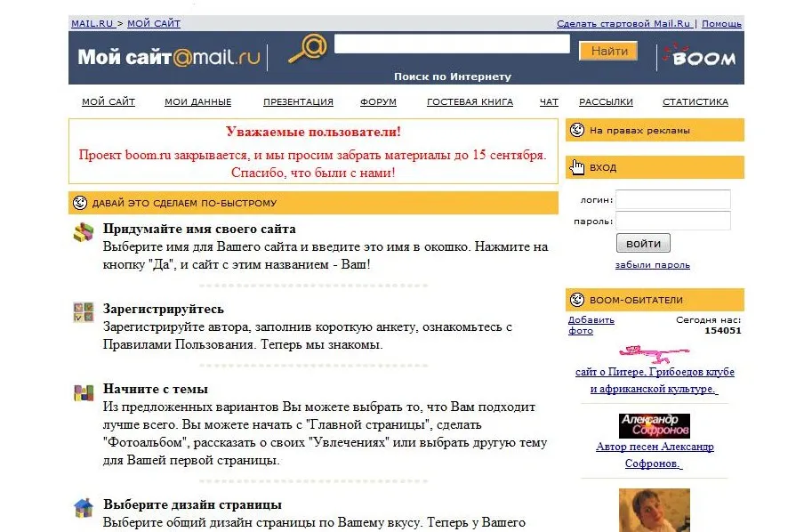
Task: Click MAIL.RU breadcrumb link
Action: pos(92,23)
